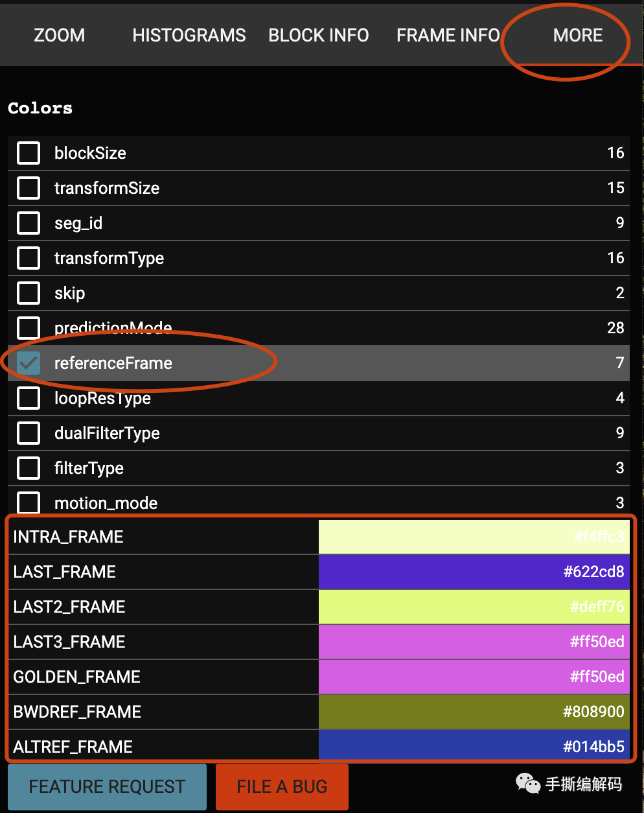Check the transformSize layer box
Screen dimensions: 644x813
(x=29, y=189)
